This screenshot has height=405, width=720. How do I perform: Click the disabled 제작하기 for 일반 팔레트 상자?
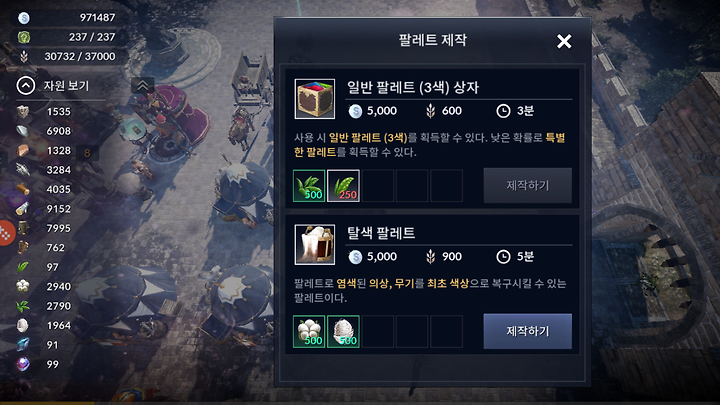tap(528, 185)
